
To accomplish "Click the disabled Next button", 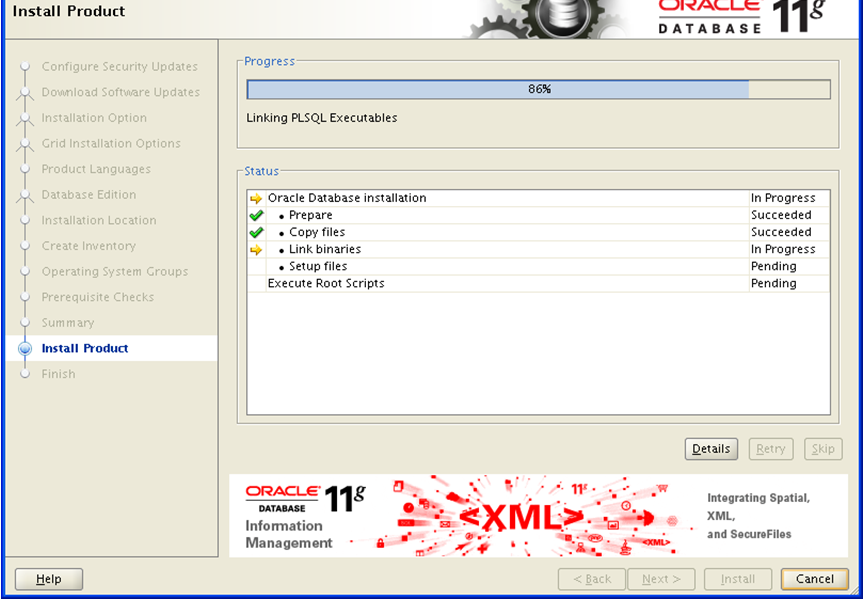I will tap(662, 579).
